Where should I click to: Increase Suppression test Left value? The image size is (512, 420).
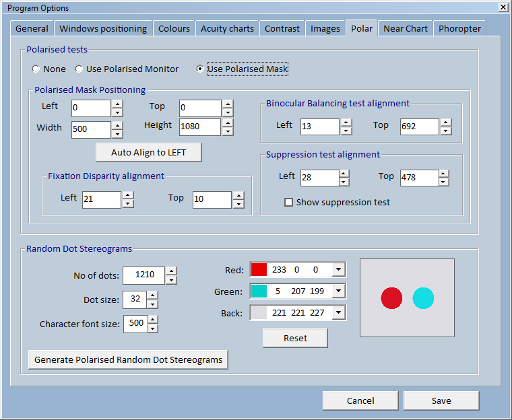(x=344, y=174)
